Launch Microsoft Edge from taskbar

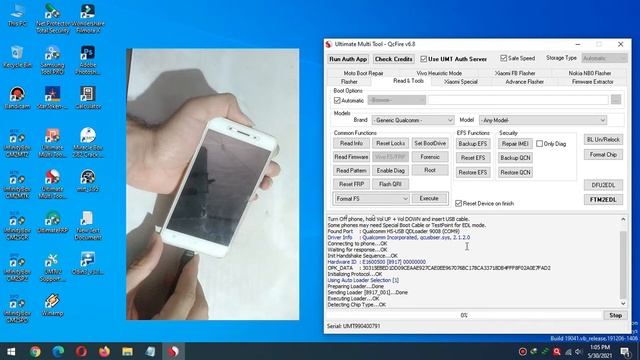click(x=58, y=351)
